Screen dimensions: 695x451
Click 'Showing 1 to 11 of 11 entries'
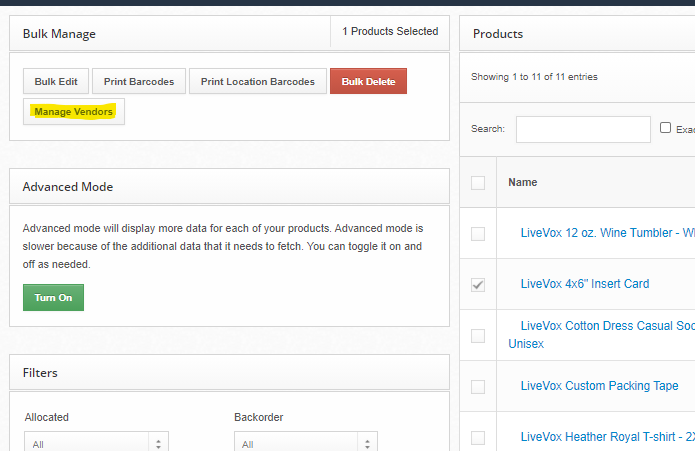[x=534, y=77]
